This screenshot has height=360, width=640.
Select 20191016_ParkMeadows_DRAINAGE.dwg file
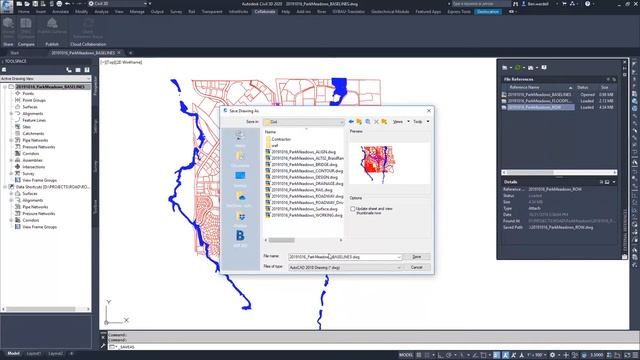tap(304, 184)
